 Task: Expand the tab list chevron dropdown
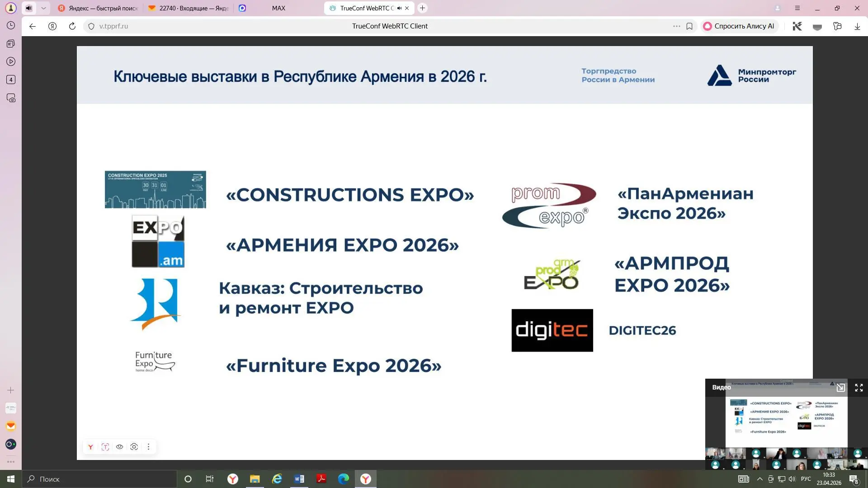point(43,8)
